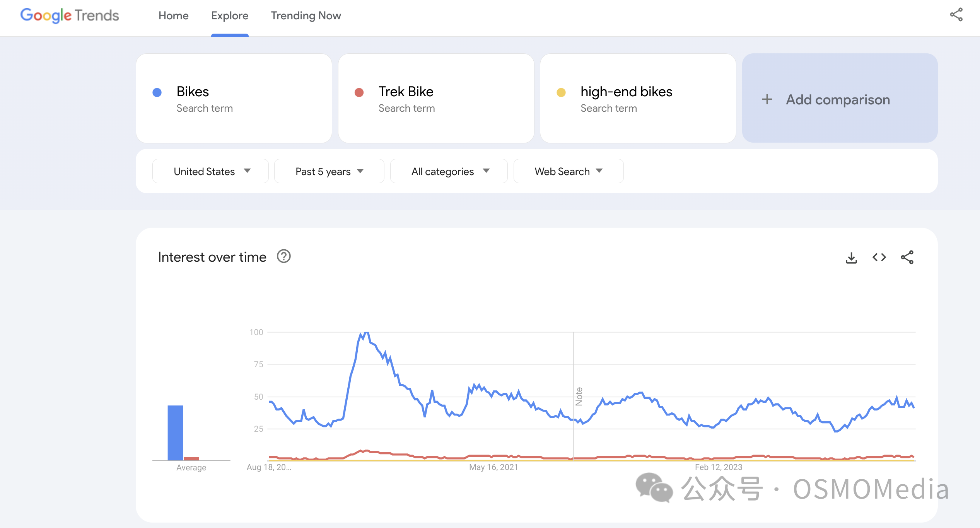Image resolution: width=980 pixels, height=528 pixels.
Task: Click the Trending Now menu item
Action: click(307, 15)
